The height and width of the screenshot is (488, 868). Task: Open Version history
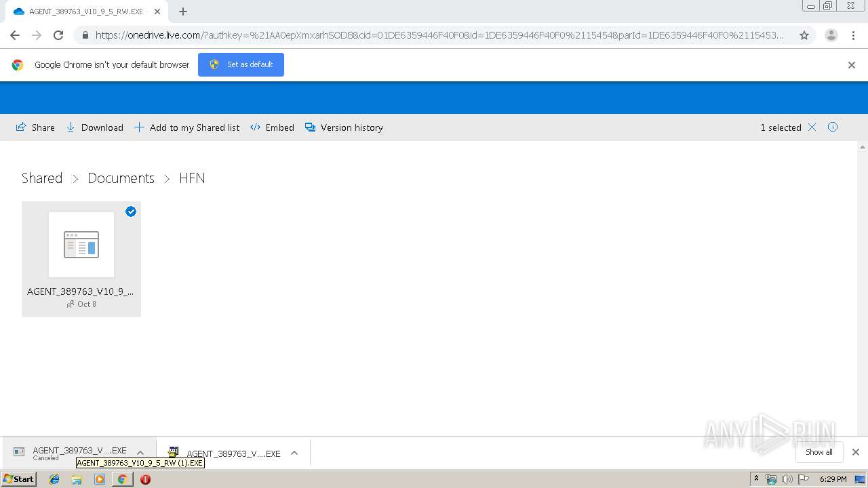pyautogui.click(x=344, y=127)
